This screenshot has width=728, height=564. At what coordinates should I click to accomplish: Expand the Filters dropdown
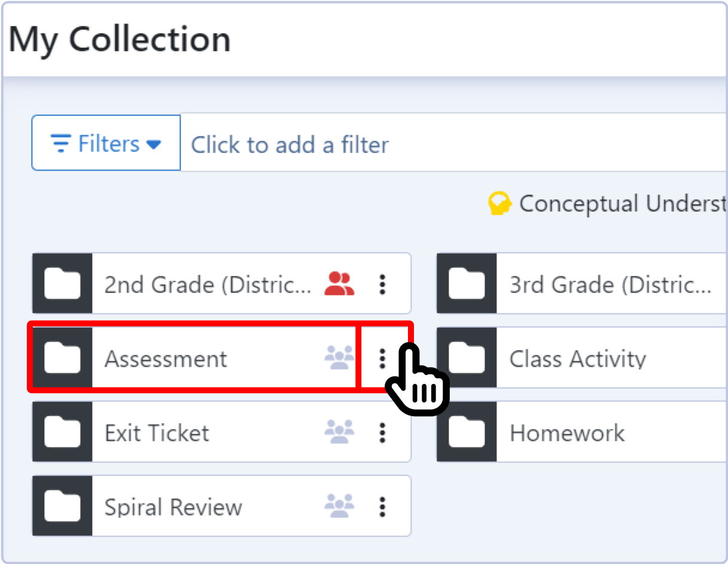click(x=106, y=144)
